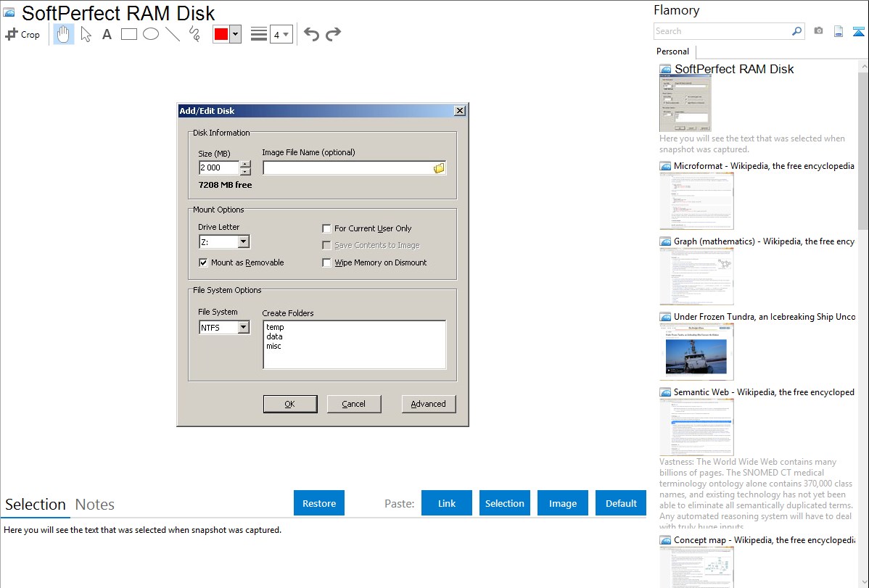Click the app icon beside SoftPerfect RAM Disk heading
The height and width of the screenshot is (588, 869).
(x=9, y=12)
